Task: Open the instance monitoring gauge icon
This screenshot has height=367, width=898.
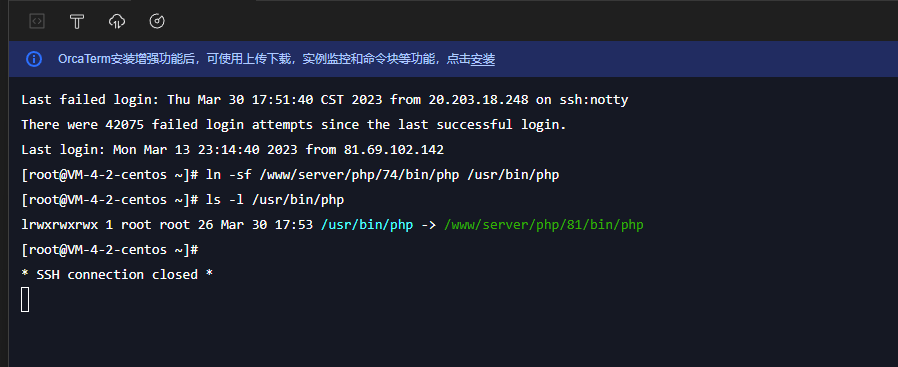Action: pyautogui.click(x=157, y=22)
